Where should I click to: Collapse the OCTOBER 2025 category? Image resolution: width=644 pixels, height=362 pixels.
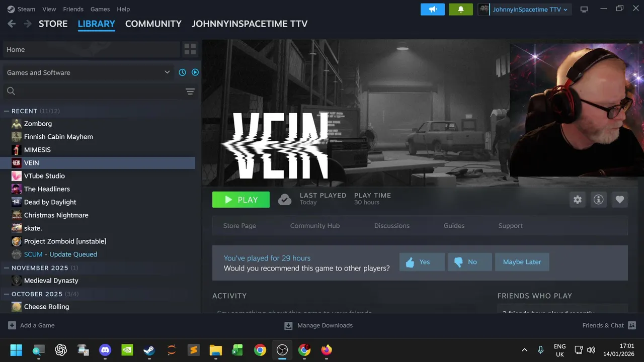(x=7, y=294)
